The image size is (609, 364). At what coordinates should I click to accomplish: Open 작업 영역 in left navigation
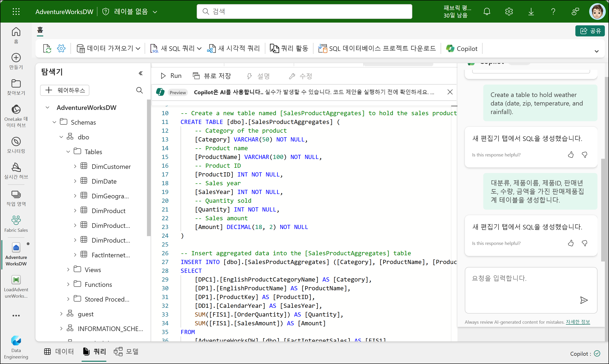click(x=16, y=198)
